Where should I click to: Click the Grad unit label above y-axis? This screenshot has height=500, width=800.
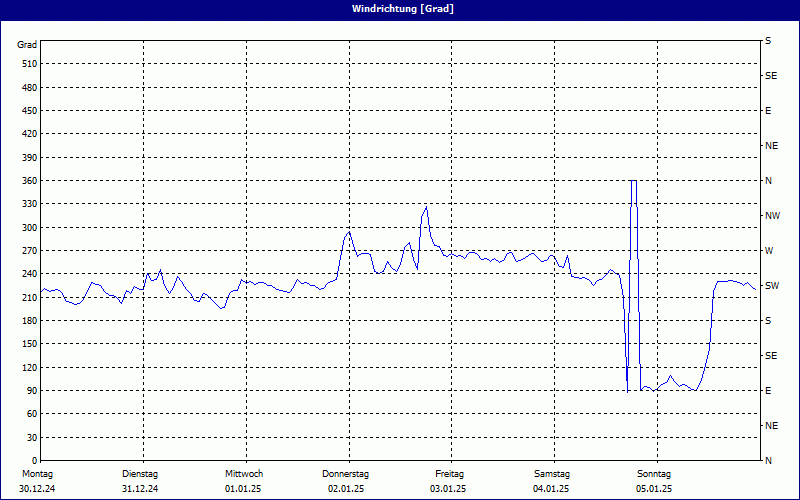[x=27, y=45]
